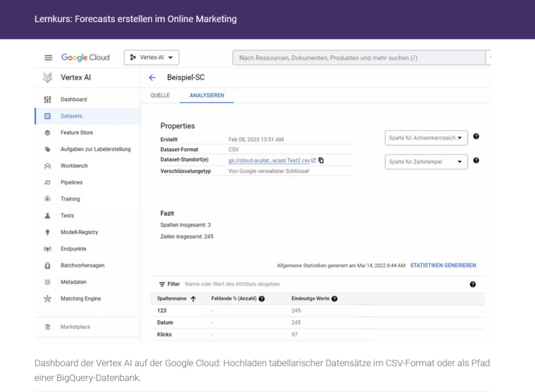Click the Aufgaben zur Labelerstellung tag icon
This screenshot has height=392, width=535.
(x=47, y=150)
